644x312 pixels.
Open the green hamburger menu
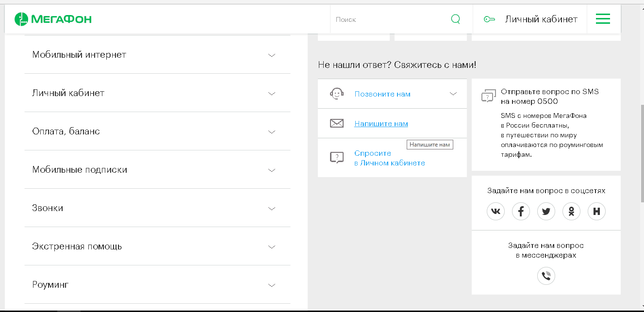point(603,19)
